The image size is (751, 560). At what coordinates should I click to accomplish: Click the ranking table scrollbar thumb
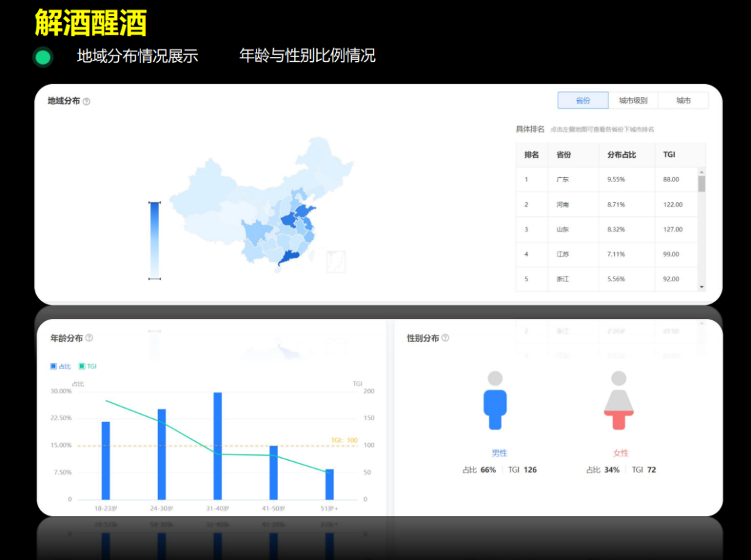[x=702, y=184]
